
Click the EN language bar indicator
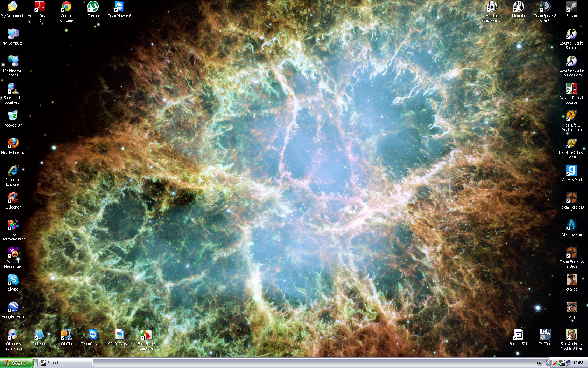coord(539,363)
